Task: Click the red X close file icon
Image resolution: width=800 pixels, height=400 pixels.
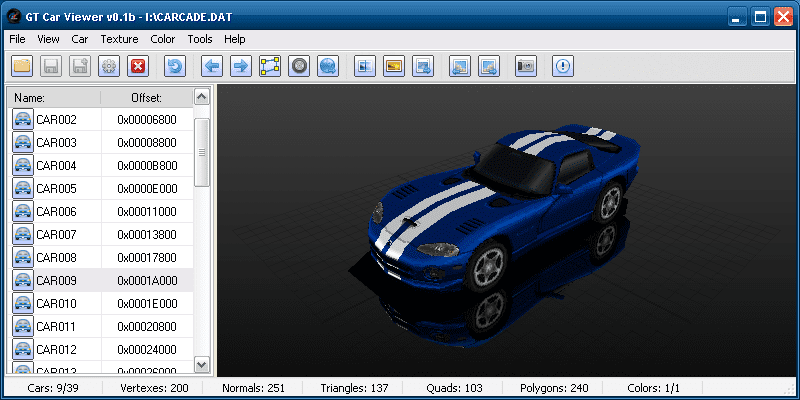Action: (x=139, y=67)
